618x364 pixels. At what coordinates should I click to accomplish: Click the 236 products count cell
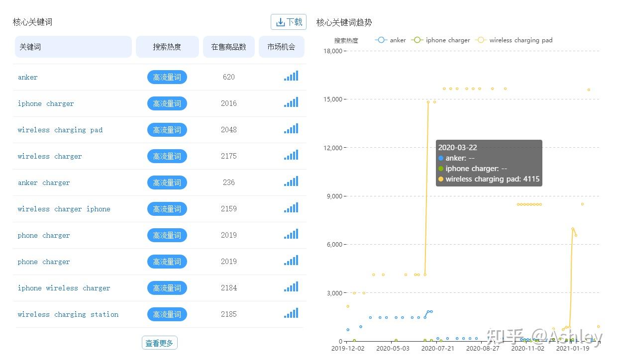coord(229,182)
